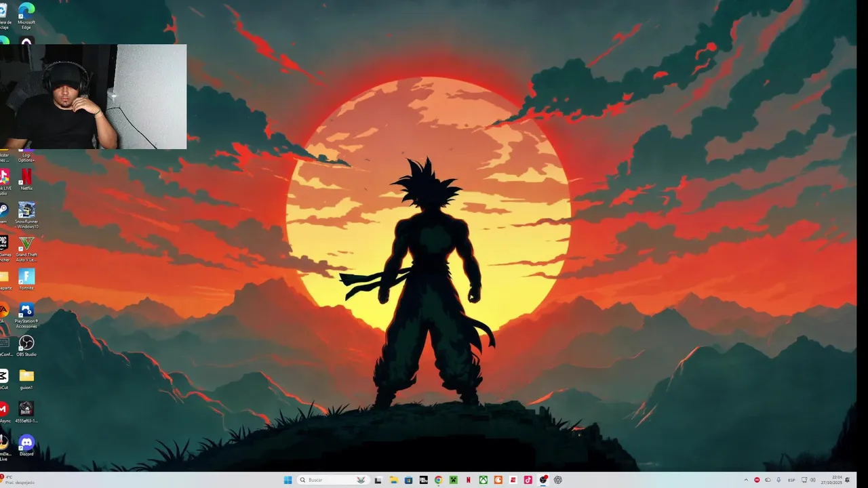The image size is (868, 488).
Task: Open the OneDrive cloud tray icon
Action: click(768, 480)
